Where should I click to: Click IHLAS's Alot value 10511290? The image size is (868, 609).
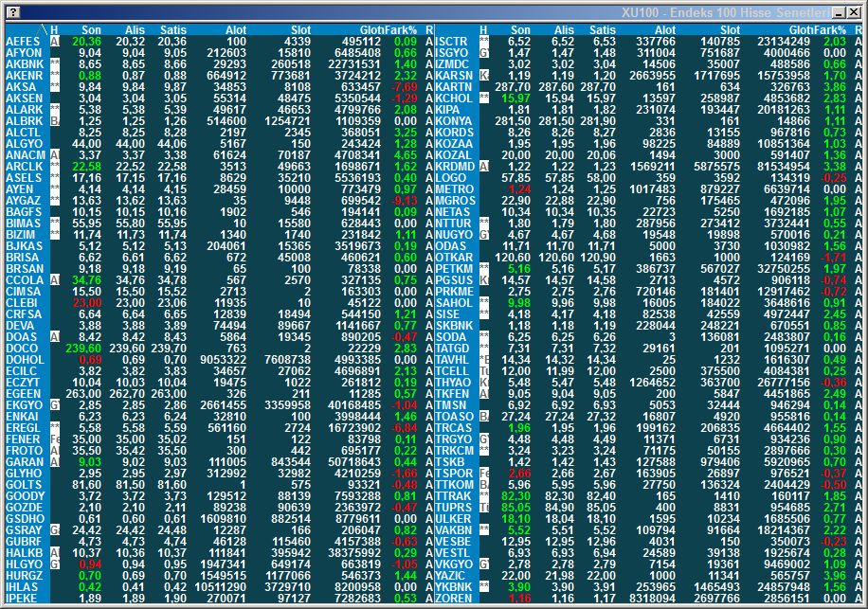(x=221, y=587)
